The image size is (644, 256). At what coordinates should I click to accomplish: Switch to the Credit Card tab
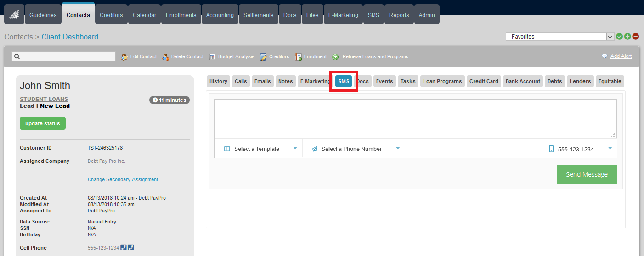484,81
